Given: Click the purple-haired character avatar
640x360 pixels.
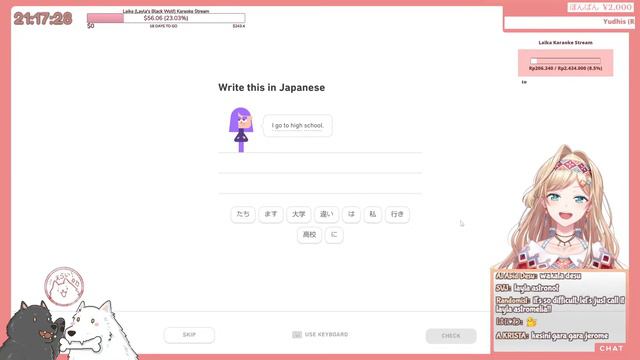Looking at the screenshot, I should 241,130.
